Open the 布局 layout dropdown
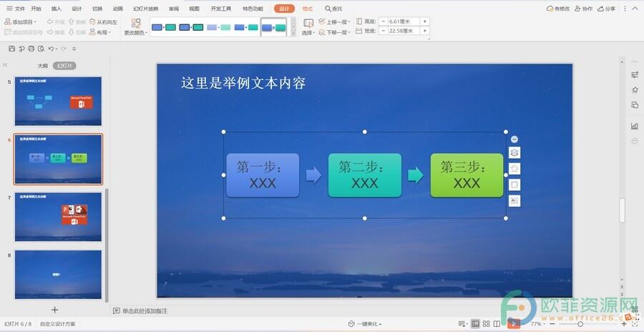Image resolution: width=644 pixels, height=332 pixels. [x=100, y=32]
